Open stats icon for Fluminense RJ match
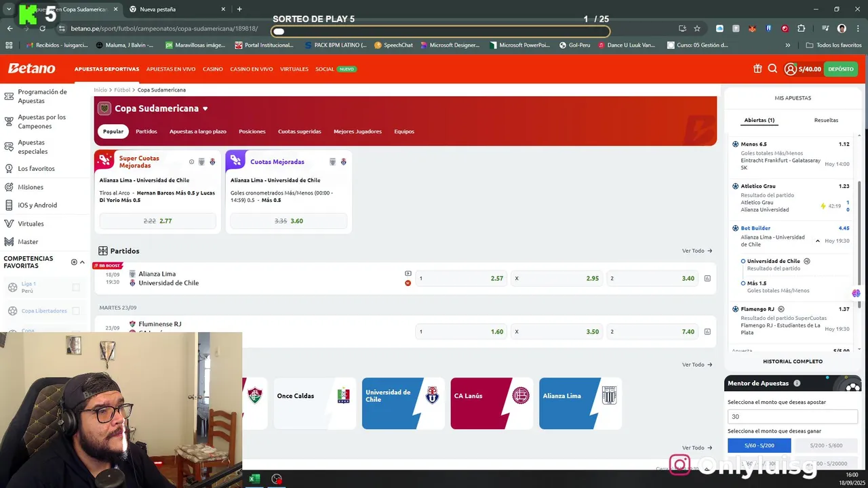Image resolution: width=868 pixels, height=488 pixels. pos(707,331)
